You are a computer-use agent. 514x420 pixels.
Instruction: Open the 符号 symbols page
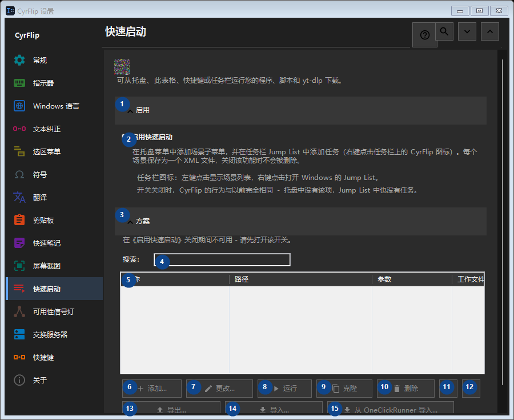click(x=54, y=175)
